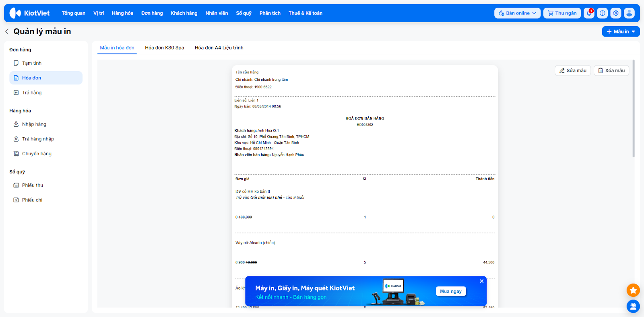Click the Trả hàng nhập icon
The image size is (644, 317).
click(x=16, y=139)
